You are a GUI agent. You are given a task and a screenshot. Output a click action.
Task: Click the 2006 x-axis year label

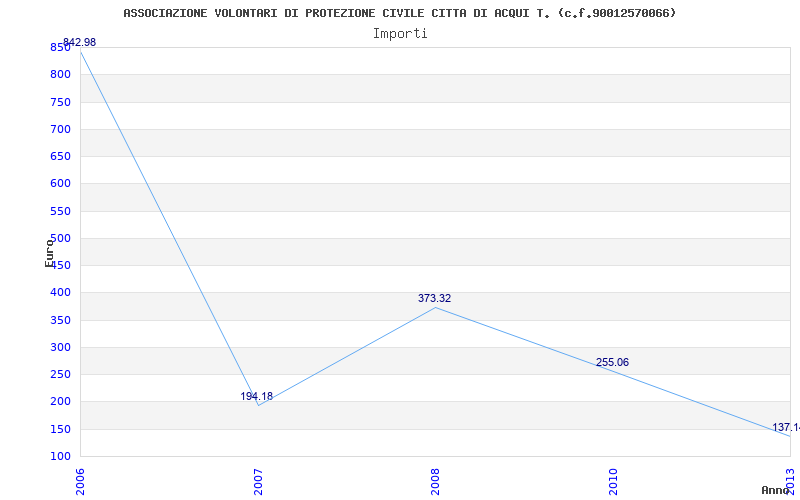point(81,482)
